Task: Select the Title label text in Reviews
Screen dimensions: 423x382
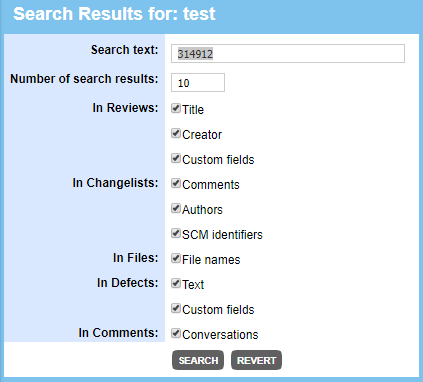Action: coord(193,110)
